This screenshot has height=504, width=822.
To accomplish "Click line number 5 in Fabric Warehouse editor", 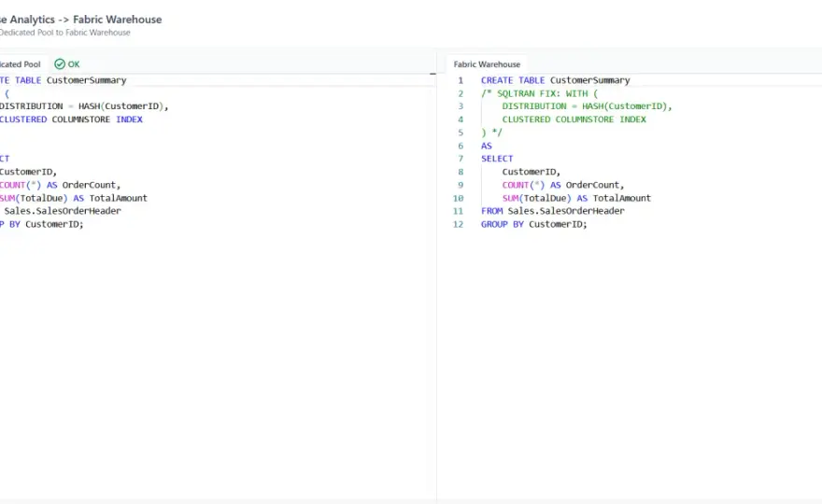I will coord(461,133).
